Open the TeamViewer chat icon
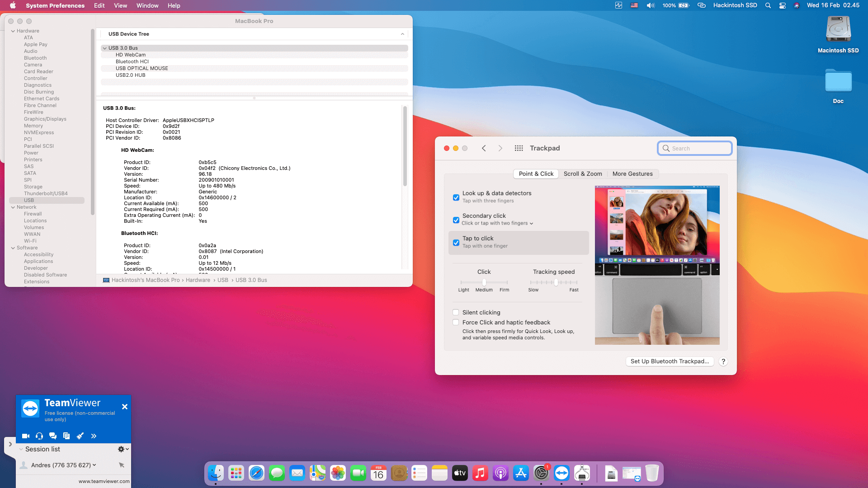This screenshot has width=868, height=488. (53, 436)
